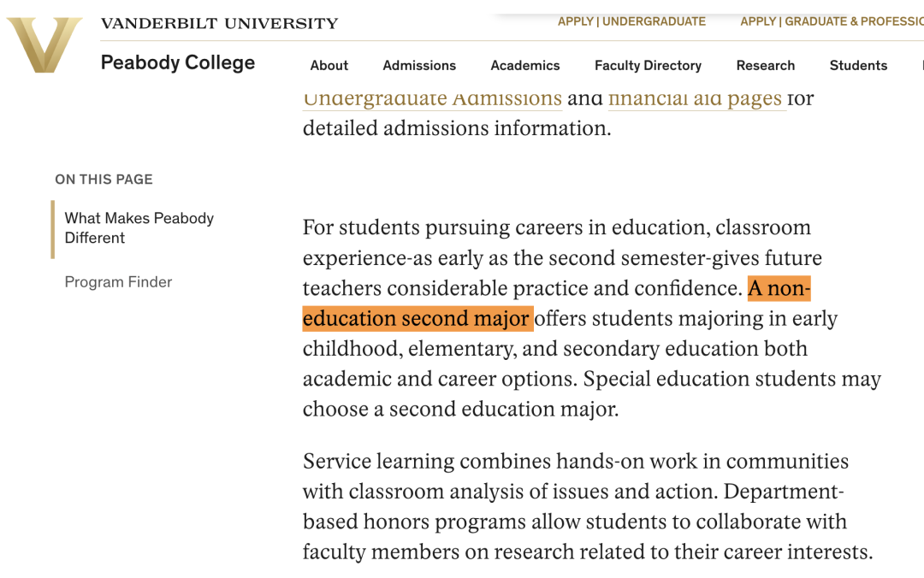The width and height of the screenshot is (924, 578).
Task: Click the Vanderbilt University wordmark
Action: point(219,23)
